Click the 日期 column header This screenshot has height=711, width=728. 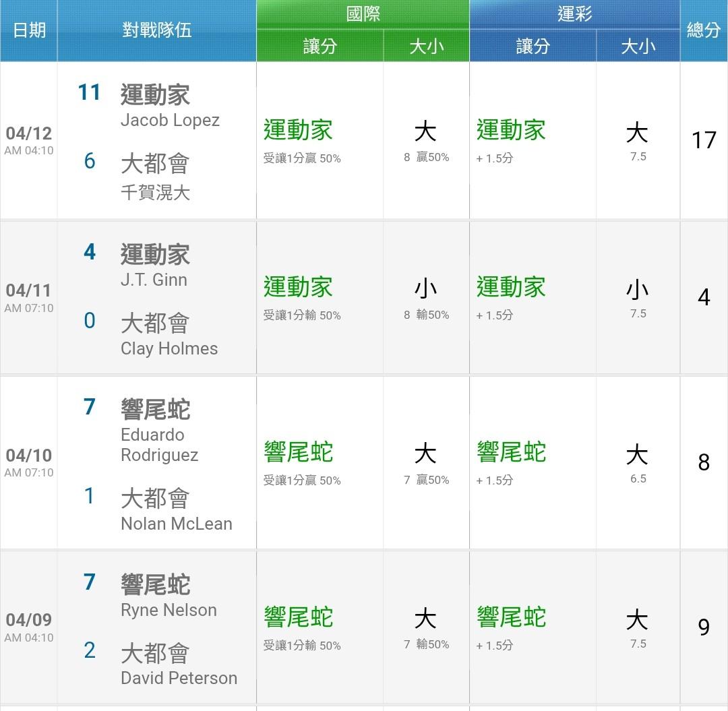[x=29, y=30]
